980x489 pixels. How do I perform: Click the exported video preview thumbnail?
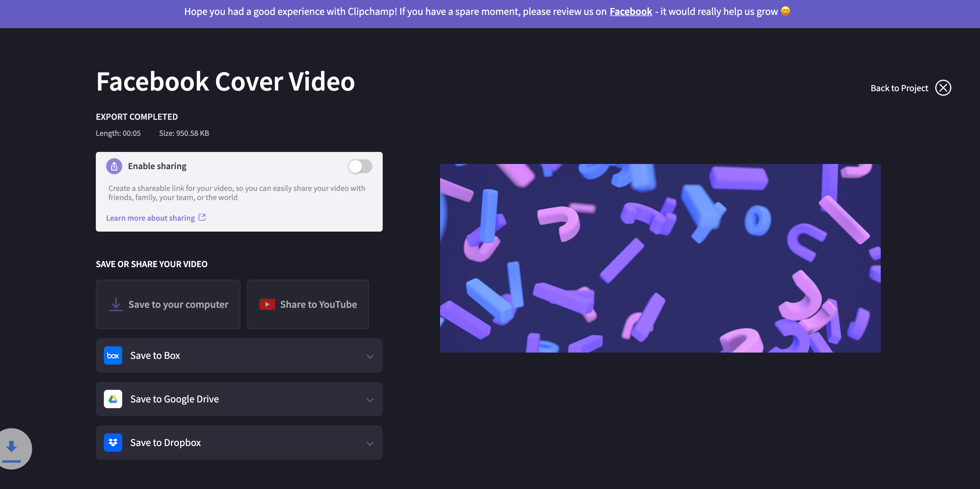660,258
